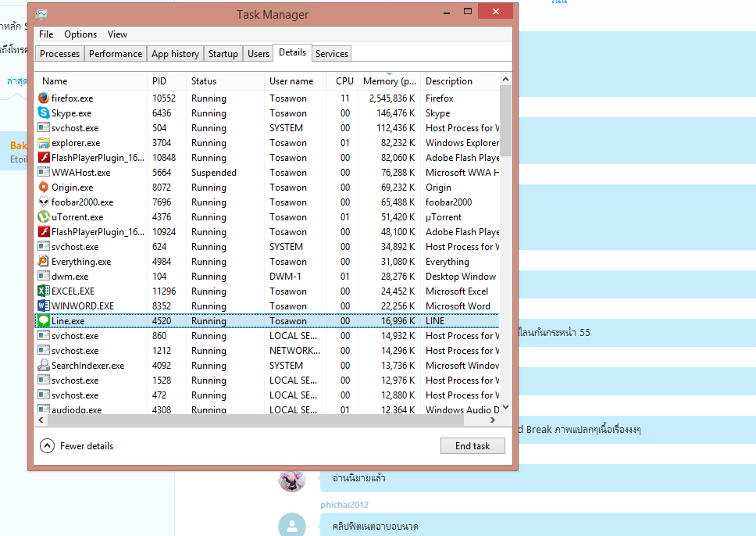Sort by the Memory column header

390,81
